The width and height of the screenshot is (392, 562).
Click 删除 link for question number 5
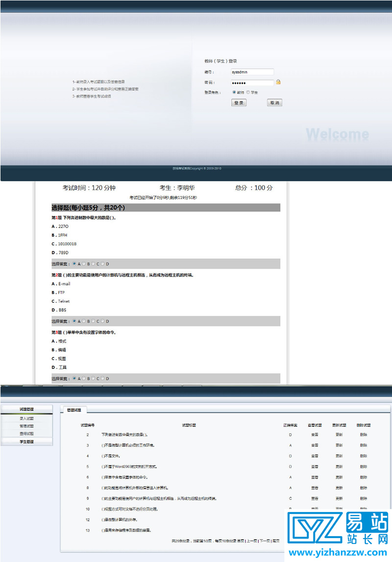coord(364,467)
